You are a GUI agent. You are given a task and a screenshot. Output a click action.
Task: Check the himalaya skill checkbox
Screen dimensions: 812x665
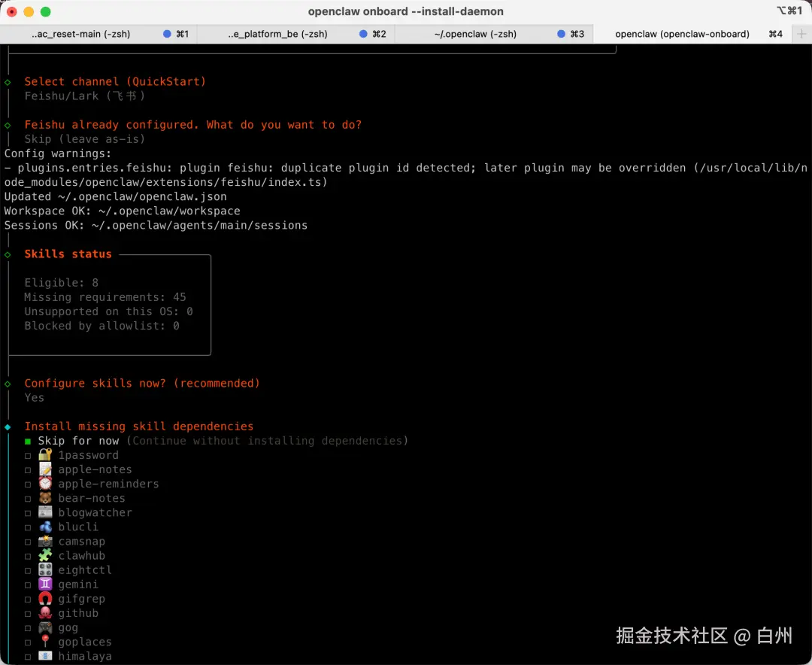click(28, 657)
